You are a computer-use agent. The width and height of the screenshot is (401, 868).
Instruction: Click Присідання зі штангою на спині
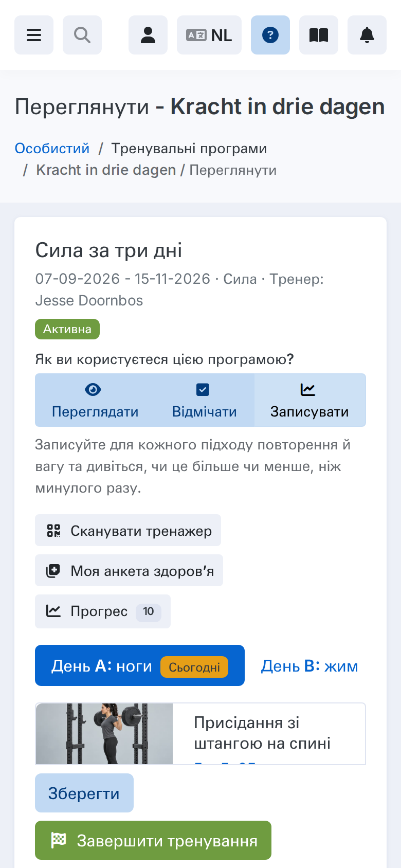coord(262,733)
